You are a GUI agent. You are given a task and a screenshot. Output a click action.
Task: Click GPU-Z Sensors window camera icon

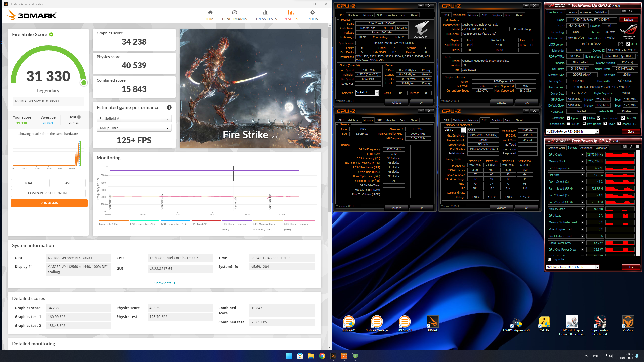coord(624,146)
